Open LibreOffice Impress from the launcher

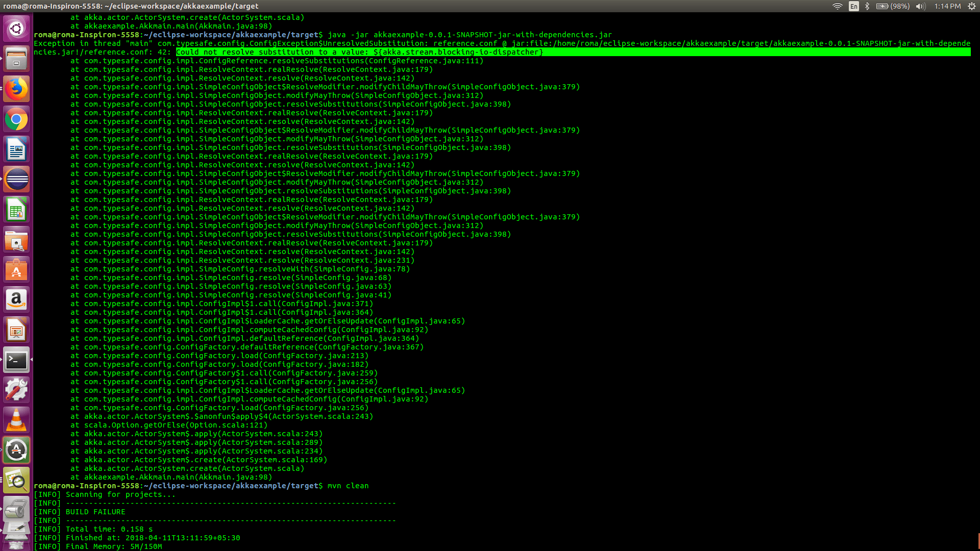[16, 330]
